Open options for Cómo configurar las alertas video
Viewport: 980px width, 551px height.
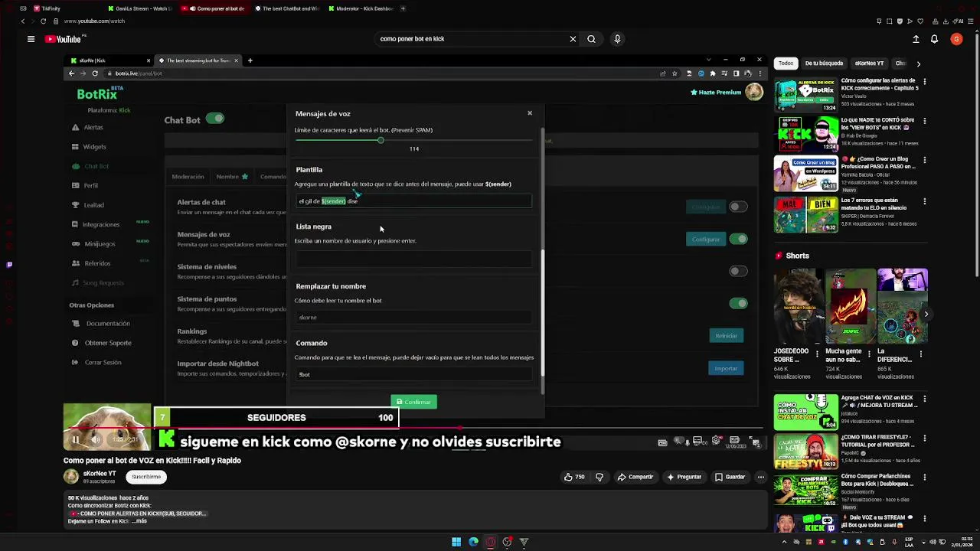(925, 81)
